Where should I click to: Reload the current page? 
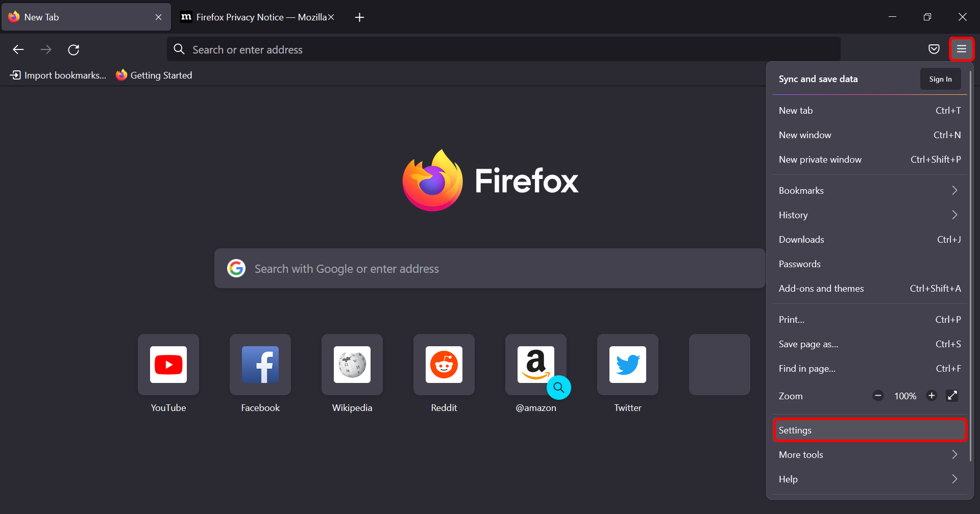pyautogui.click(x=73, y=49)
